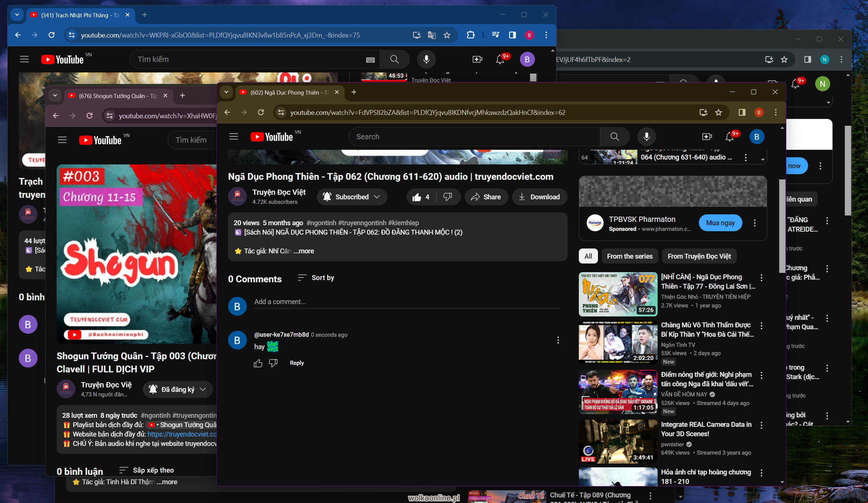The height and width of the screenshot is (503, 868).
Task: Toggle side panel in Trạch Nhật window
Action: pyautogui.click(x=512, y=35)
